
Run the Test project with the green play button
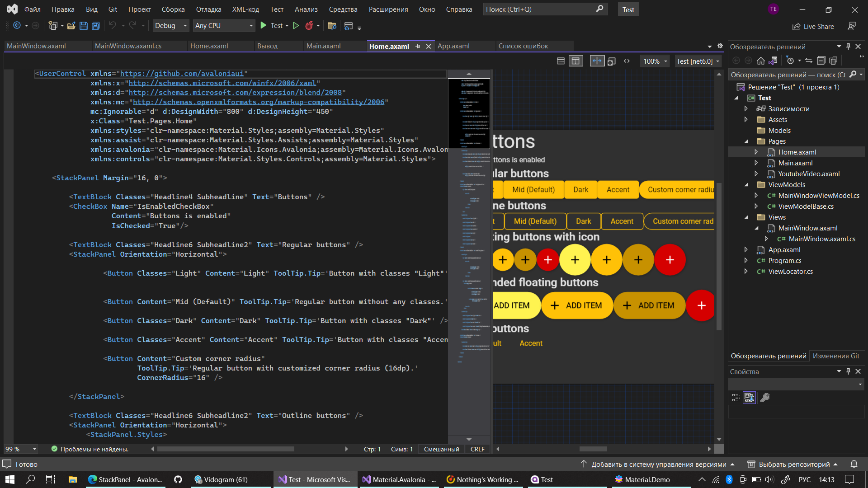[x=264, y=26]
